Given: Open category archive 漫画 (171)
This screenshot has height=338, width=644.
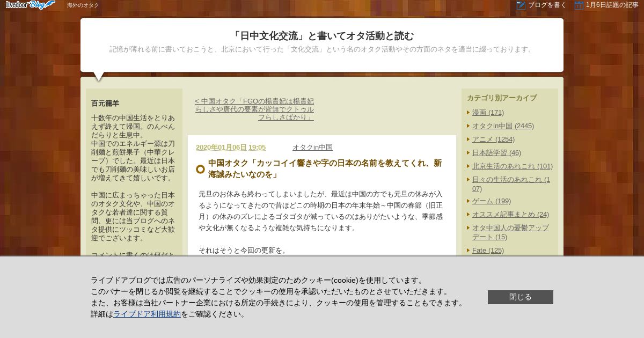Looking at the screenshot, I should [x=488, y=113].
